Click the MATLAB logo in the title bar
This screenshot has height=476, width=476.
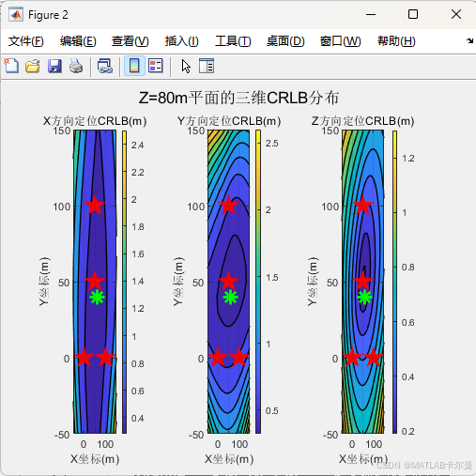tap(16, 15)
